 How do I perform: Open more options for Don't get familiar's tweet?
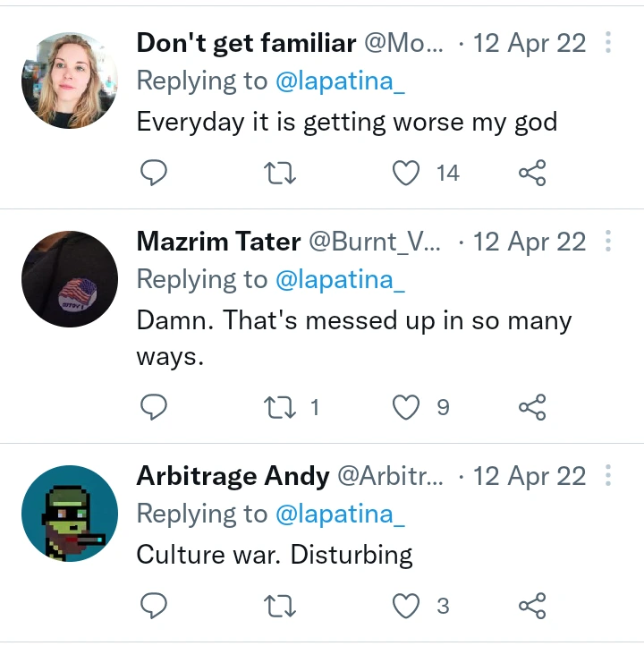608,43
